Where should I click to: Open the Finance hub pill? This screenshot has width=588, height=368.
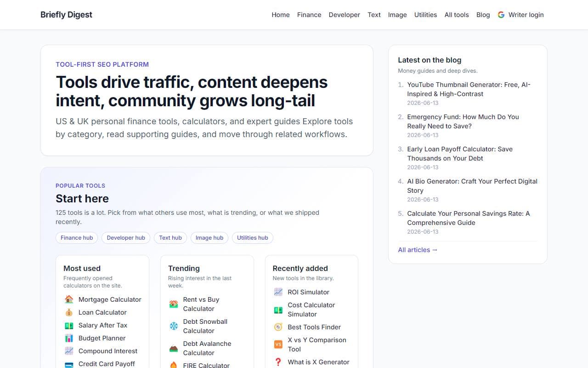(77, 238)
